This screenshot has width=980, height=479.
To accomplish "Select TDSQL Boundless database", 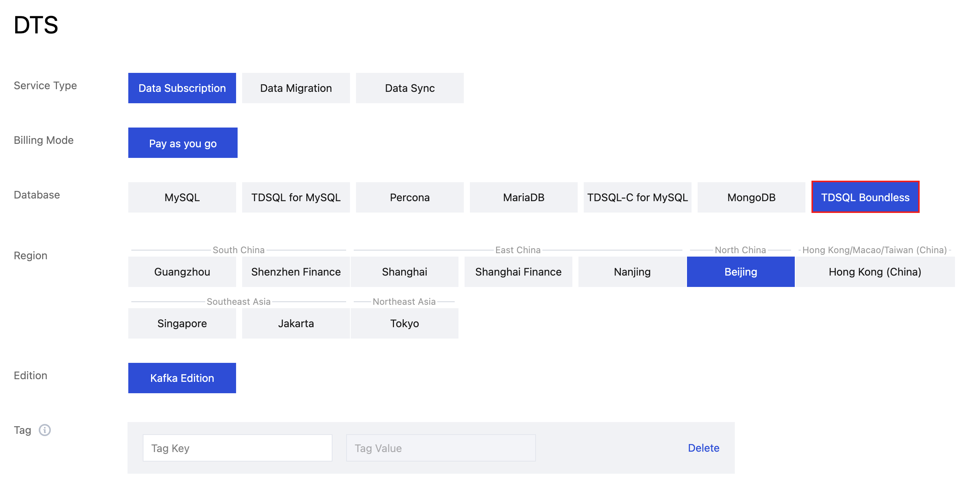I will coord(865,197).
